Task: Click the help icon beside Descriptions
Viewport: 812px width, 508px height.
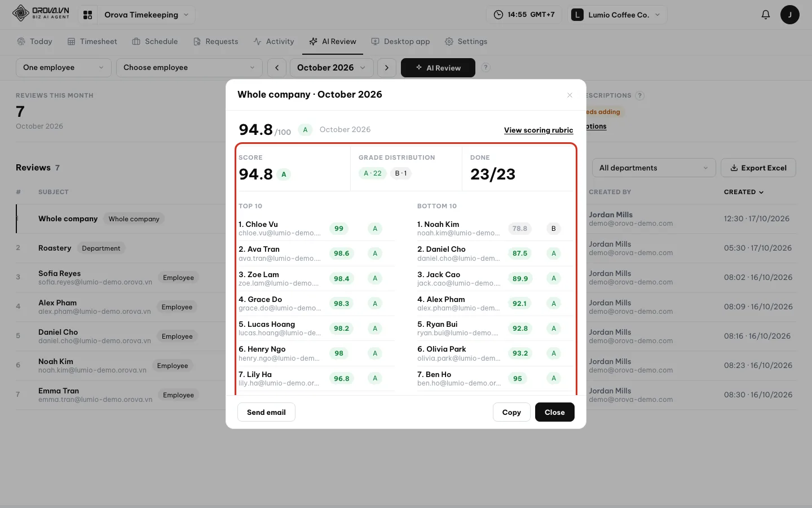Action: 639,95
